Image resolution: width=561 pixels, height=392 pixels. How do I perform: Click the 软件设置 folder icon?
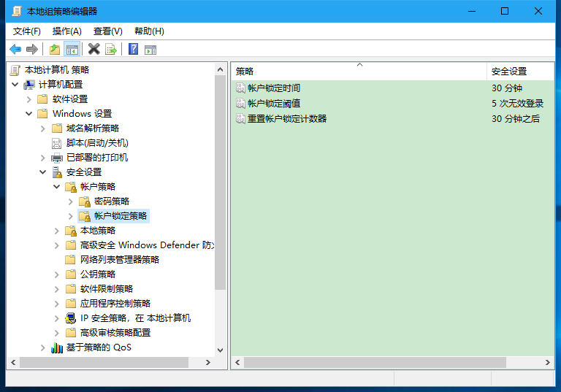(x=42, y=99)
